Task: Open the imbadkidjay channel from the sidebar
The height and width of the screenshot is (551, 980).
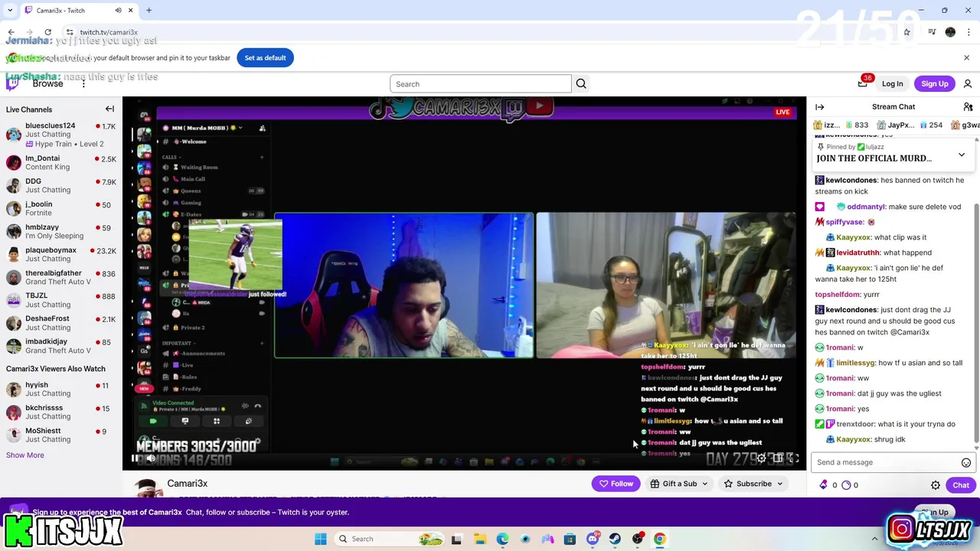Action: 60,345
